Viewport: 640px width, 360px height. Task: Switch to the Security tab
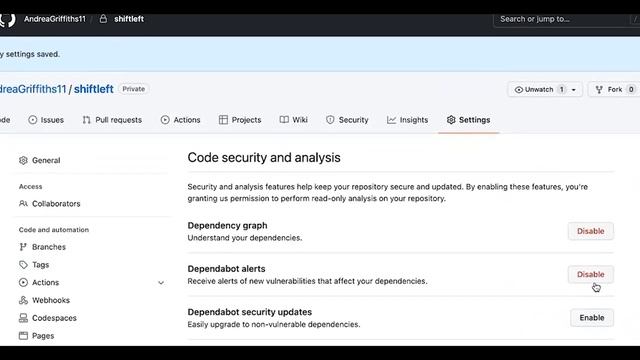click(x=347, y=120)
